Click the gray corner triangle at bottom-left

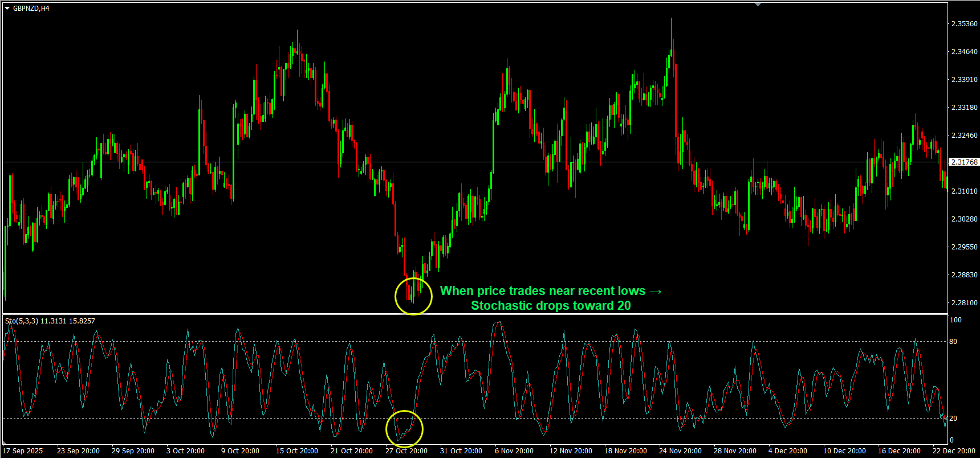[x=5, y=442]
